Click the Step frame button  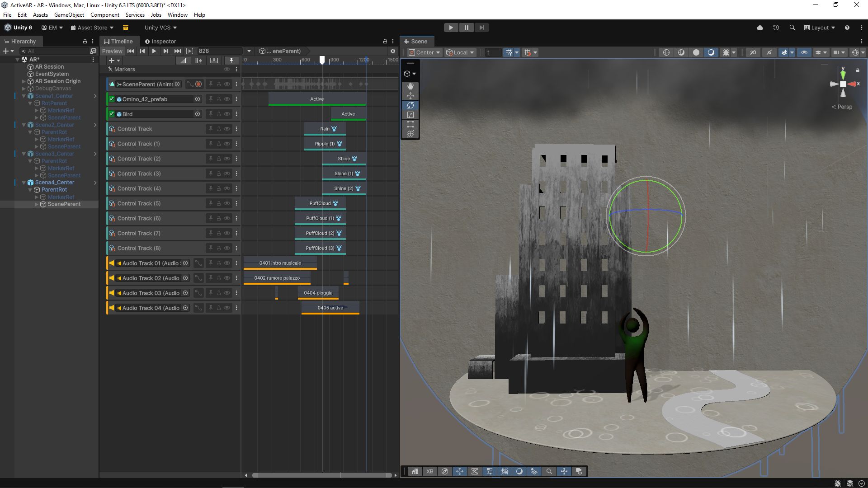point(482,28)
